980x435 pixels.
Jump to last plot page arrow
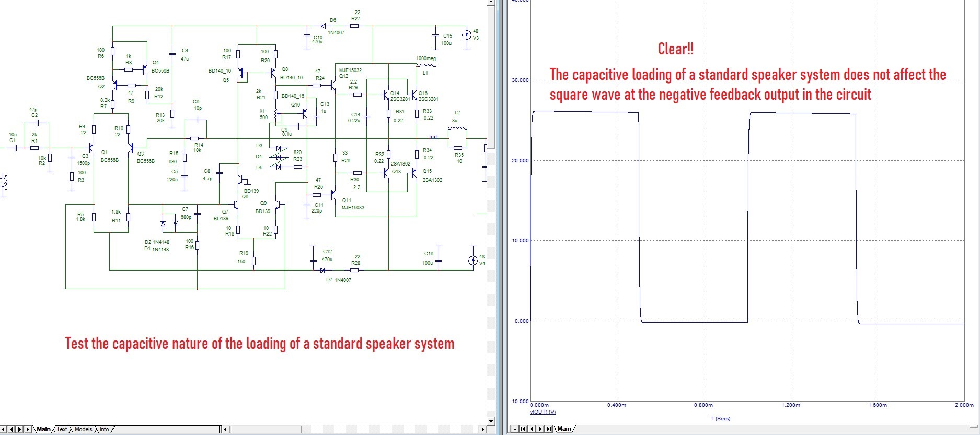(x=548, y=429)
